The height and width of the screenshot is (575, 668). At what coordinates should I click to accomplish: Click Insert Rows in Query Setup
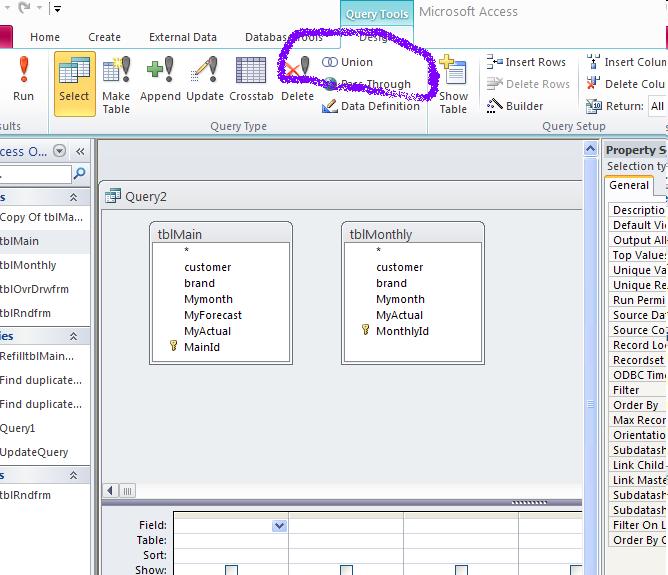coord(526,62)
